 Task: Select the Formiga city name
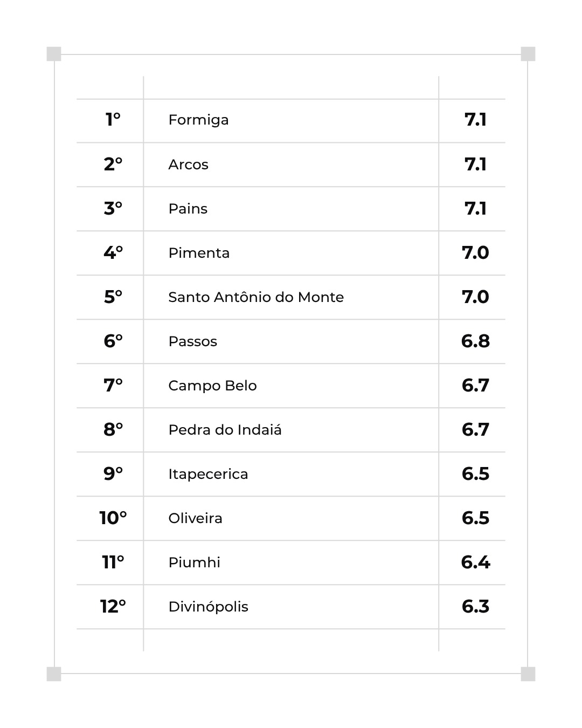click(198, 120)
